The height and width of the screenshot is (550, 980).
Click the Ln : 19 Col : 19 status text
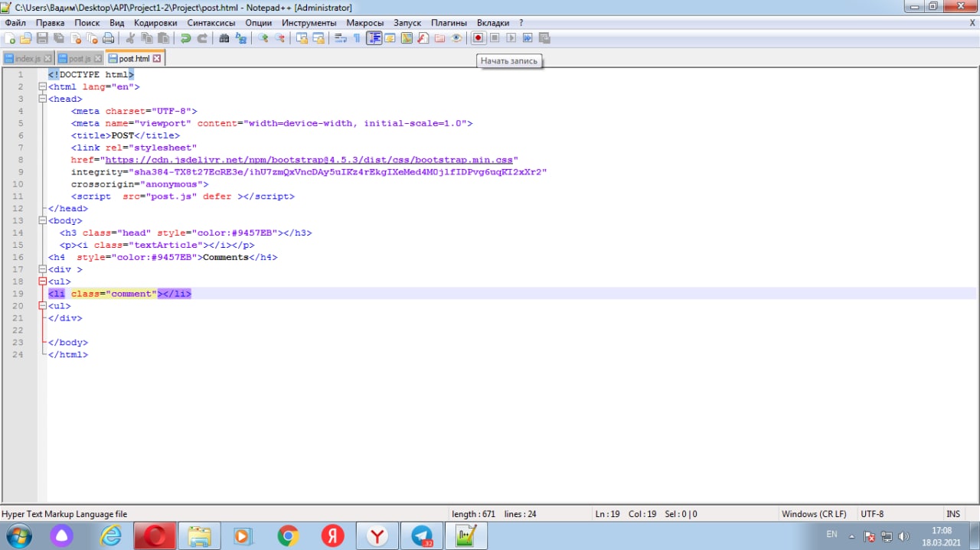tap(626, 514)
